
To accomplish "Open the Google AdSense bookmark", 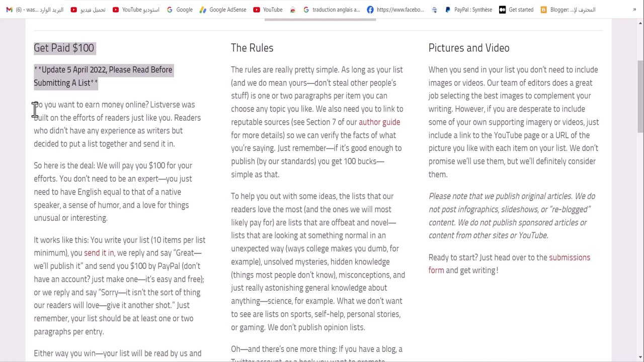I will coord(222,10).
